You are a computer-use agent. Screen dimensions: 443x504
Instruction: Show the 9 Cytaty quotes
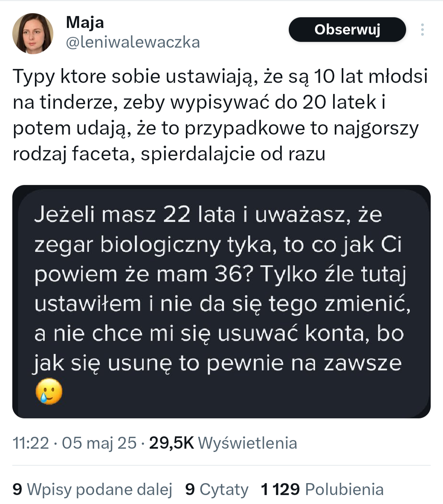point(217,489)
